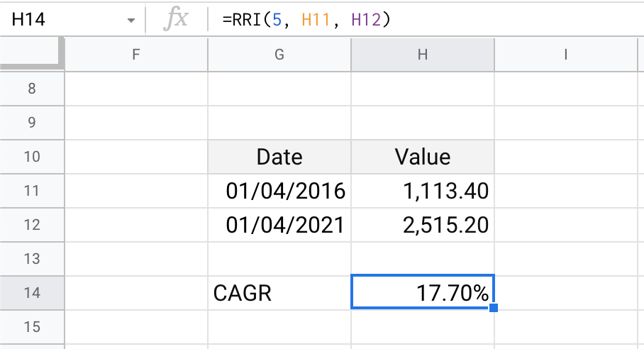Select the 17.70% result cell
Image resolution: width=644 pixels, height=349 pixels.
[x=423, y=292]
